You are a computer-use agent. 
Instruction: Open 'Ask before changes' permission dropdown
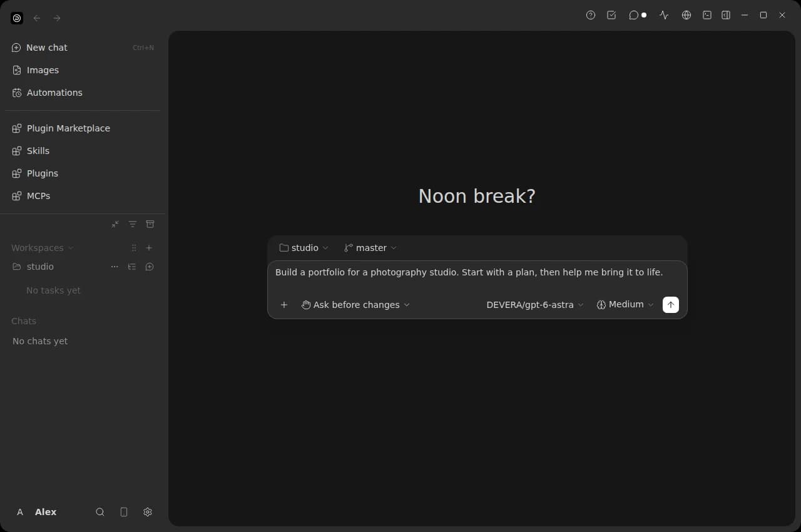[x=355, y=305]
